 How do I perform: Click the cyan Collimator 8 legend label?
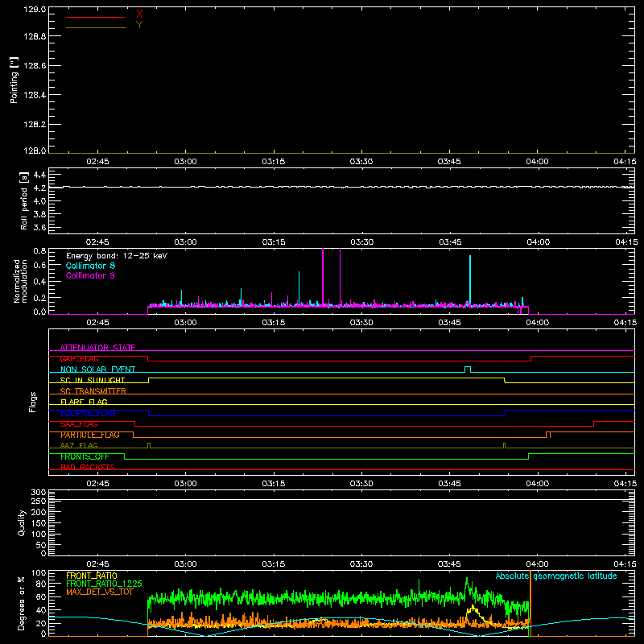[x=90, y=266]
